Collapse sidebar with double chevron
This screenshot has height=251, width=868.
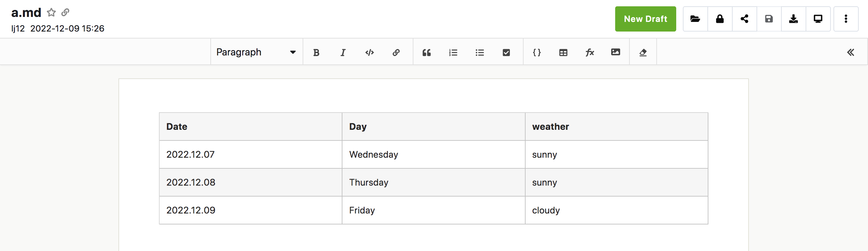coord(850,53)
